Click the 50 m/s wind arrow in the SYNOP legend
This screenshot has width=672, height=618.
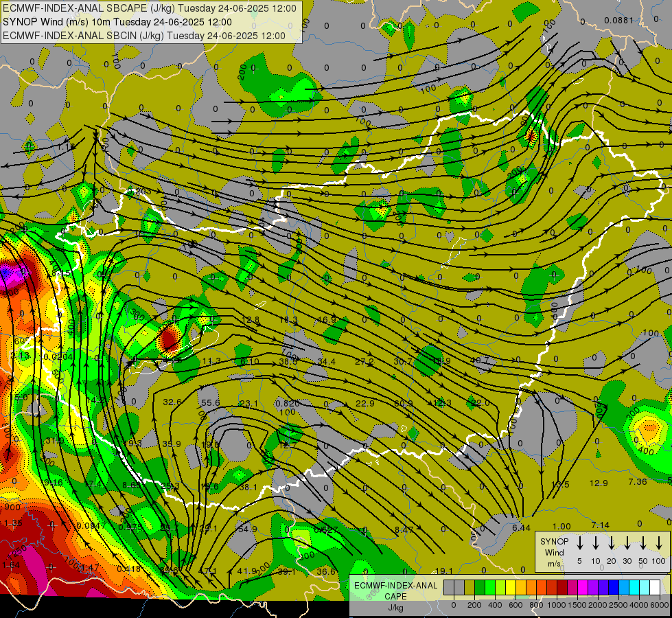(x=643, y=543)
